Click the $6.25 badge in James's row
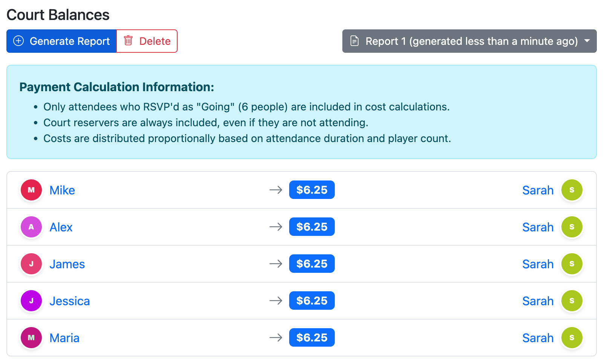 pyautogui.click(x=312, y=264)
